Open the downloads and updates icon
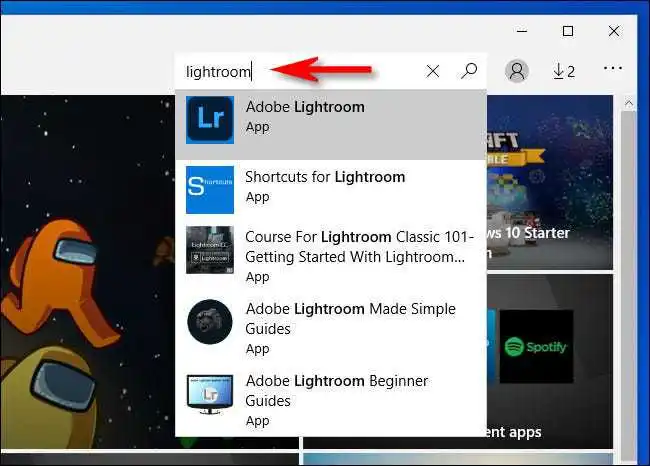Image resolution: width=650 pixels, height=466 pixels. pos(564,71)
